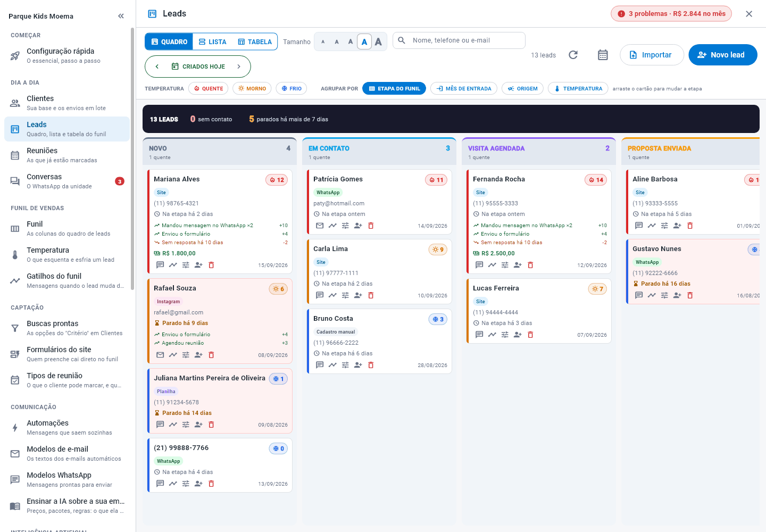Open Automações in the sidebar
The image size is (766, 532).
(x=67, y=427)
